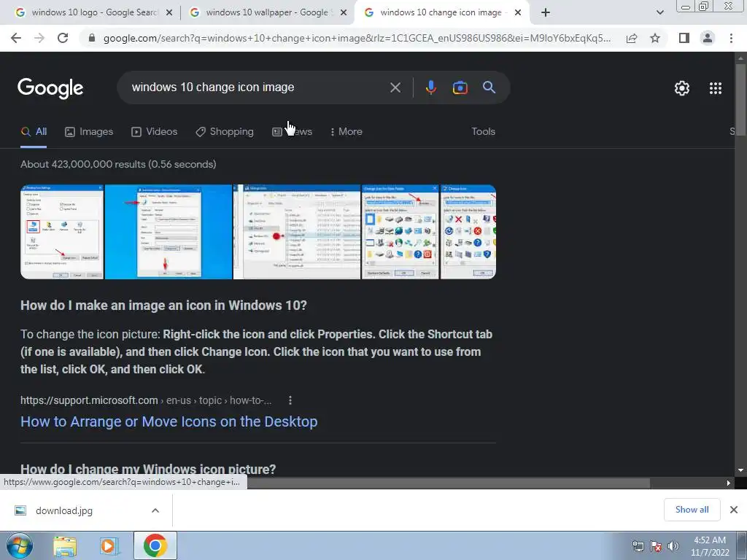747x560 pixels.
Task: Click the Google logo
Action: [x=50, y=88]
